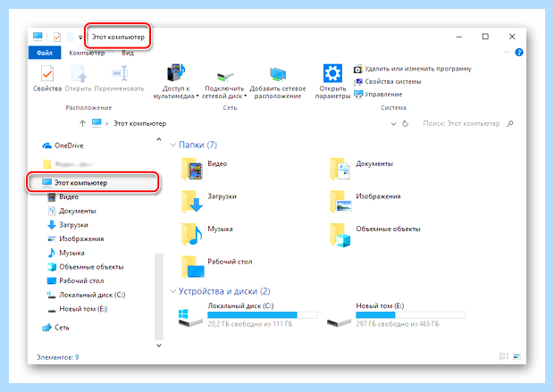Select the Рабочий стол folder icon
The height and width of the screenshot is (392, 554).
tap(192, 267)
